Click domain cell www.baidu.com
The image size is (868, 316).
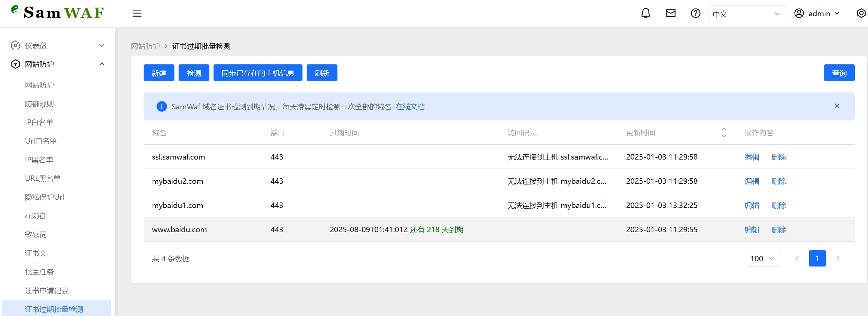(x=179, y=229)
